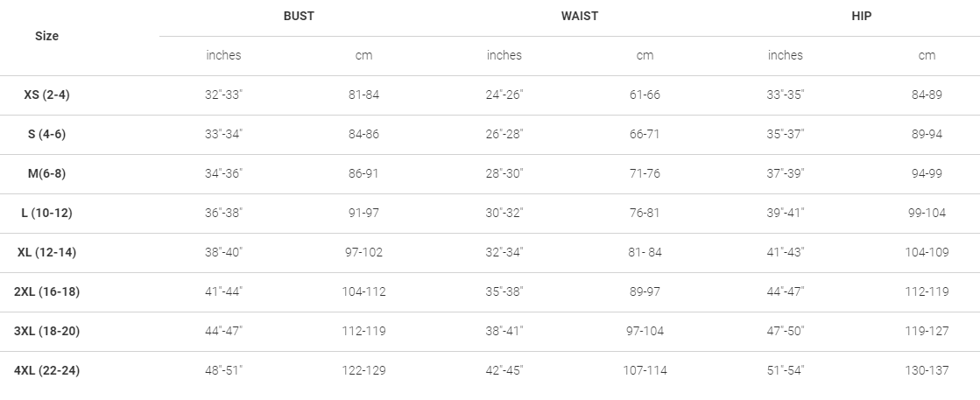980x400 pixels.
Task: Select the XS (2-4) size row label
Action: click(x=46, y=95)
